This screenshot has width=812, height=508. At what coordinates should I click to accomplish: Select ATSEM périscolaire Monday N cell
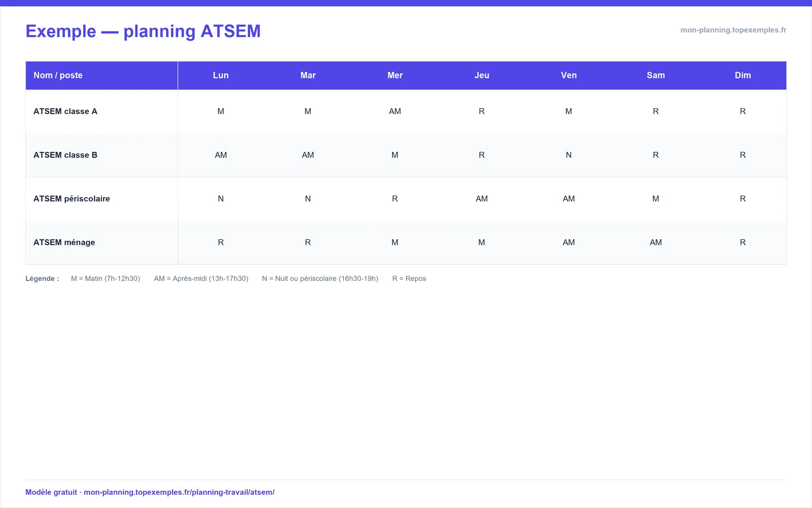221,199
